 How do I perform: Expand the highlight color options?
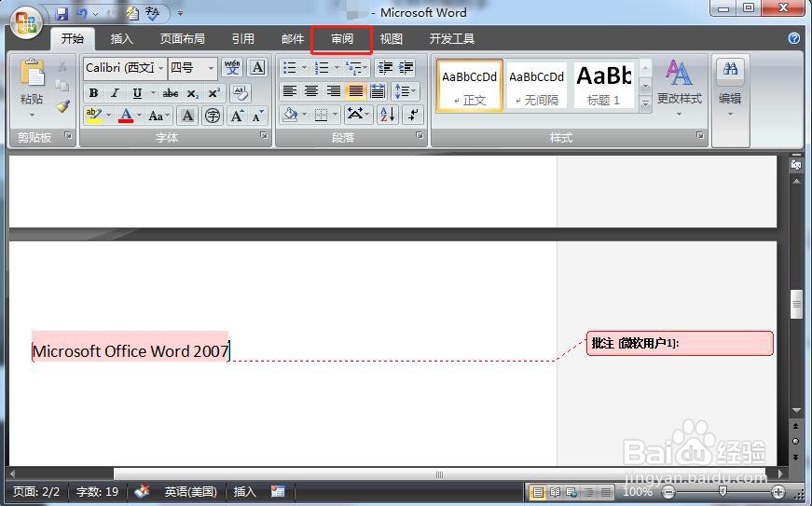108,115
